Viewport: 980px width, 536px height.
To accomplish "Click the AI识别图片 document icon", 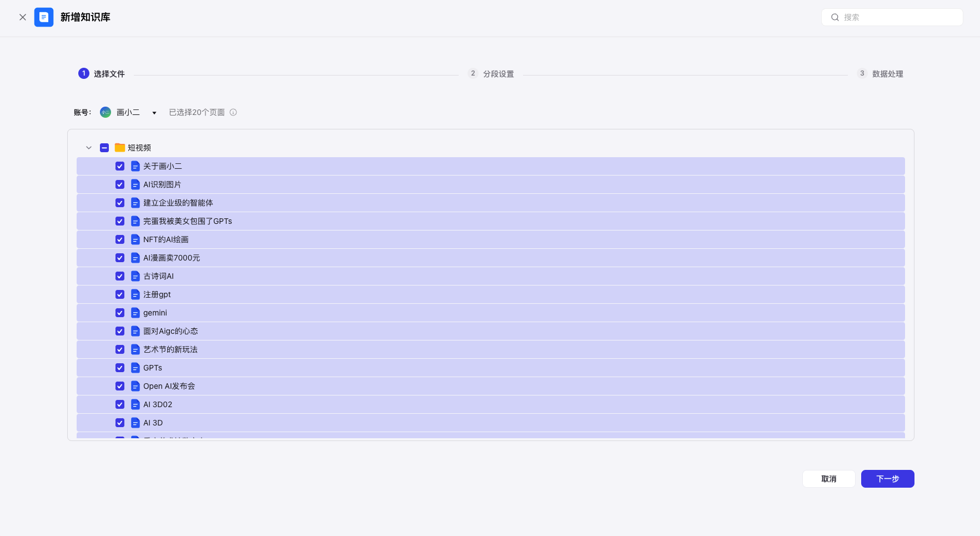I will point(135,184).
